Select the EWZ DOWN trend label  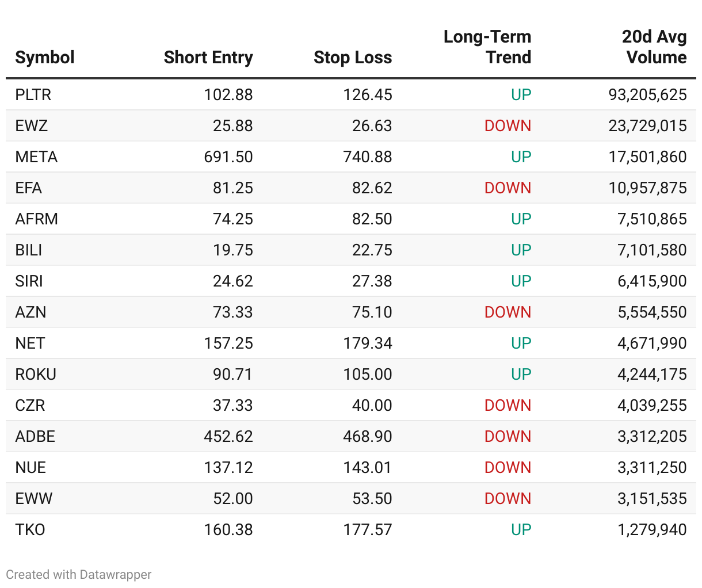[x=508, y=125]
